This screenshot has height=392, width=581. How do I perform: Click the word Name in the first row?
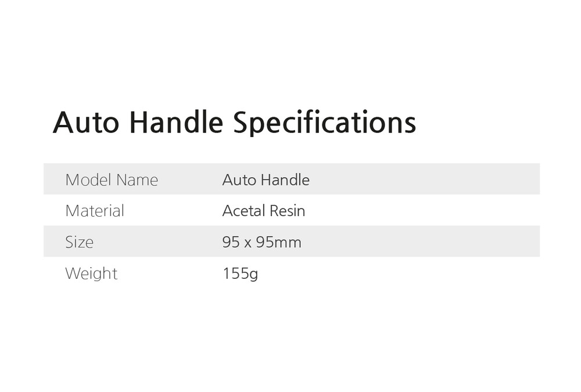[137, 180]
